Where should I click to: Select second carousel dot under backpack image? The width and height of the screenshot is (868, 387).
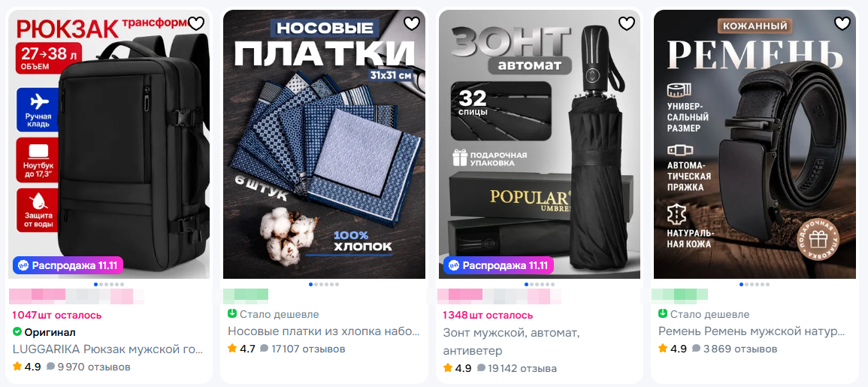(101, 285)
